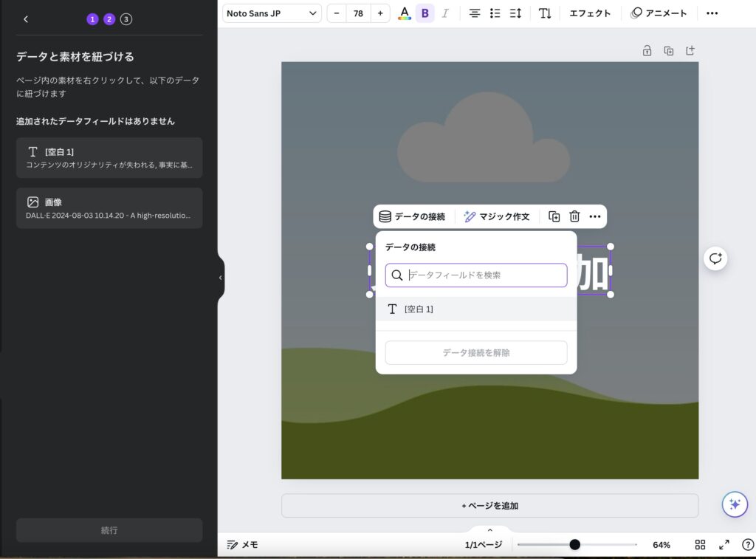756x559 pixels.
Task: Open the Noto Sans JP font dropdown
Action: click(272, 13)
